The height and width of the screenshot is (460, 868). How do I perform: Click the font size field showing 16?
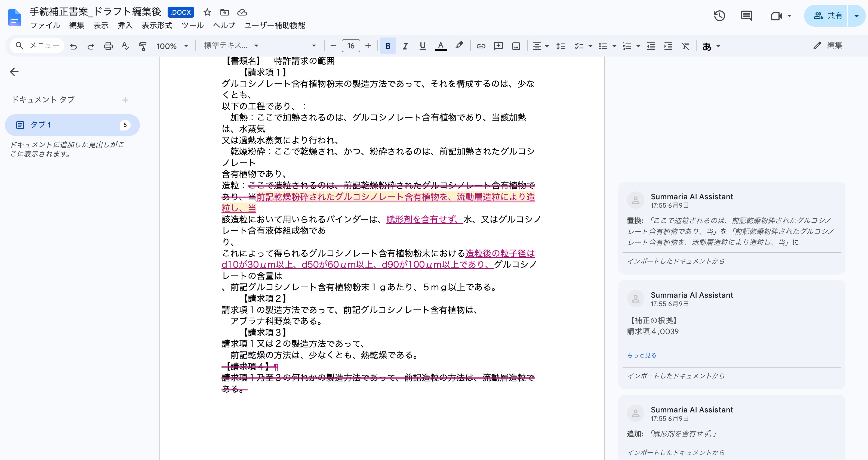click(351, 46)
